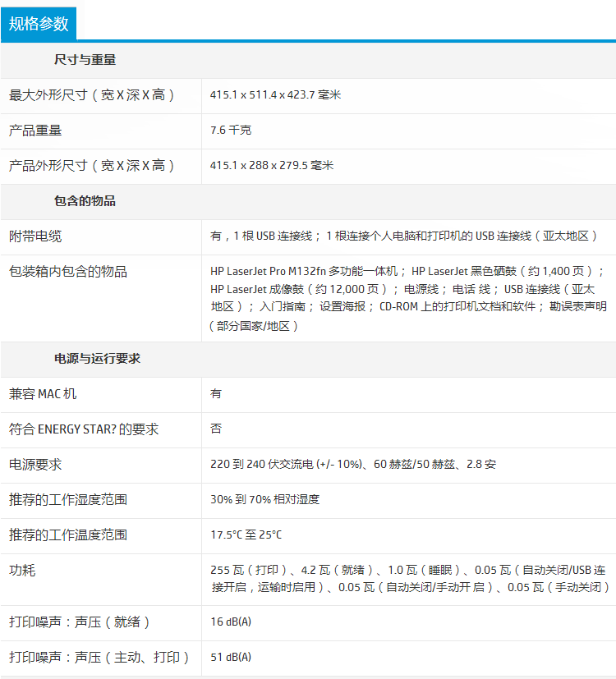This screenshot has height=679, width=616.
Task: Click the 推荐的工作温度范围 label
Action: point(68,535)
